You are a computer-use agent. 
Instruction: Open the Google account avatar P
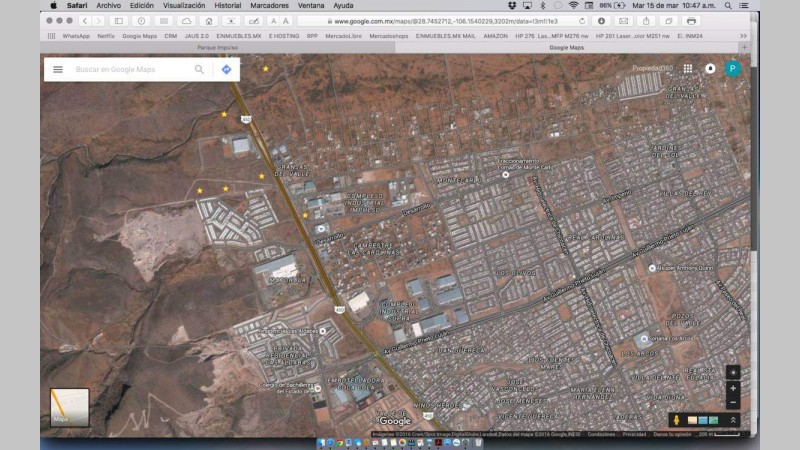tap(732, 68)
